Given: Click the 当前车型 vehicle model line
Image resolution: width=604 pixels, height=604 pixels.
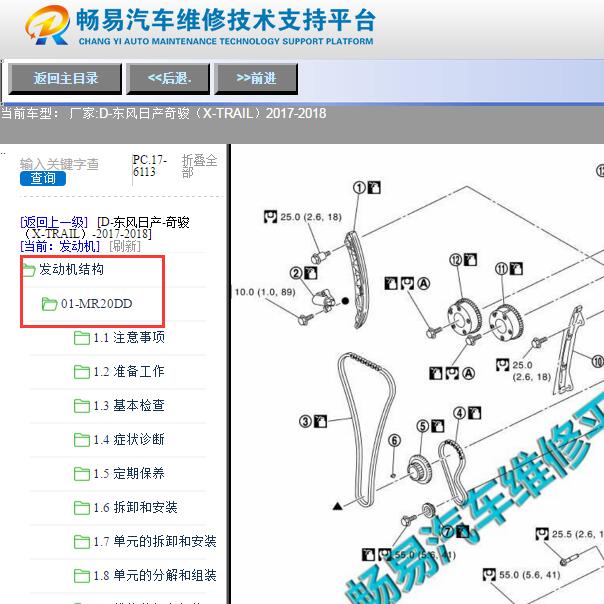Looking at the screenshot, I should tap(163, 114).
